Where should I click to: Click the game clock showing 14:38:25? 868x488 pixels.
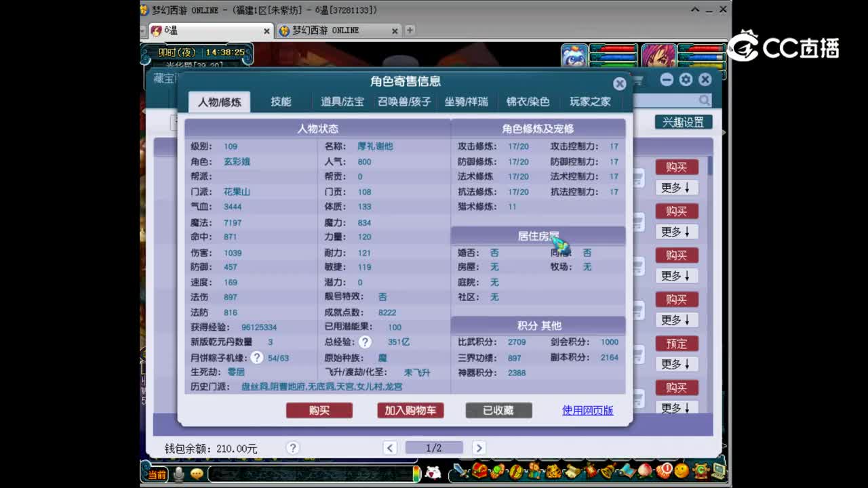point(225,52)
